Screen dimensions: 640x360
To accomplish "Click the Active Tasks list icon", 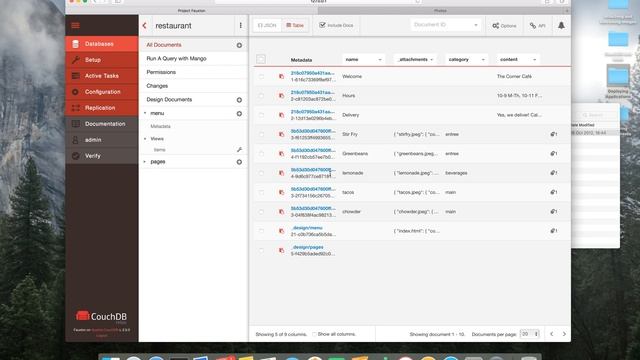I will pyautogui.click(x=76, y=76).
